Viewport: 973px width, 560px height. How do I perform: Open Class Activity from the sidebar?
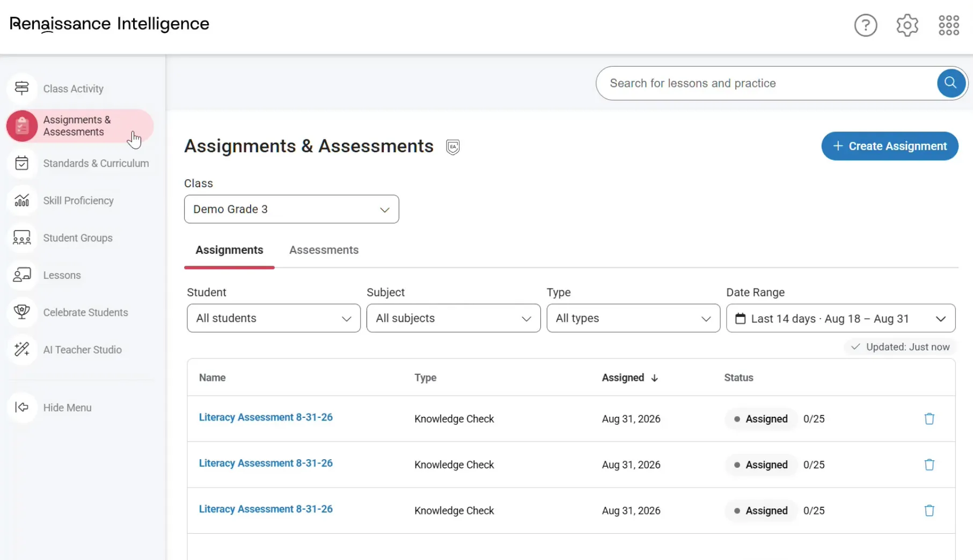(73, 89)
